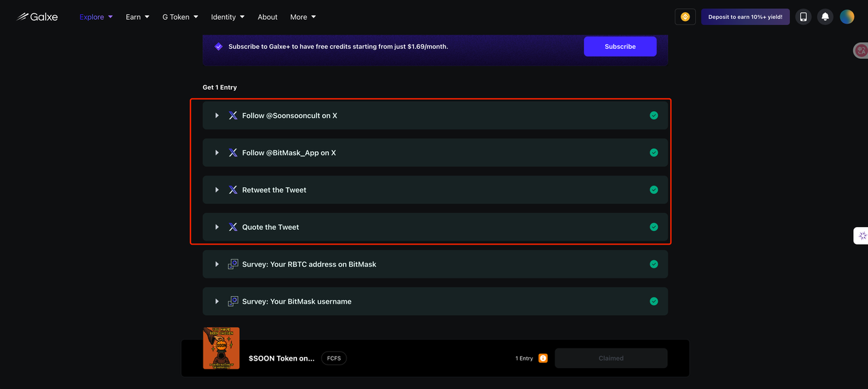Viewport: 868px width, 389px height.
Task: Click survey icon beside BitMask username task
Action: point(233,302)
